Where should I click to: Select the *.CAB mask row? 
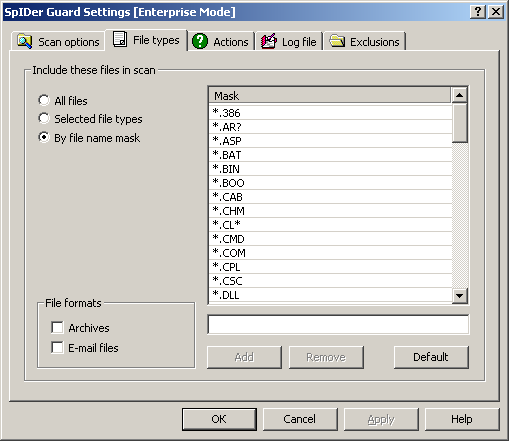point(330,197)
